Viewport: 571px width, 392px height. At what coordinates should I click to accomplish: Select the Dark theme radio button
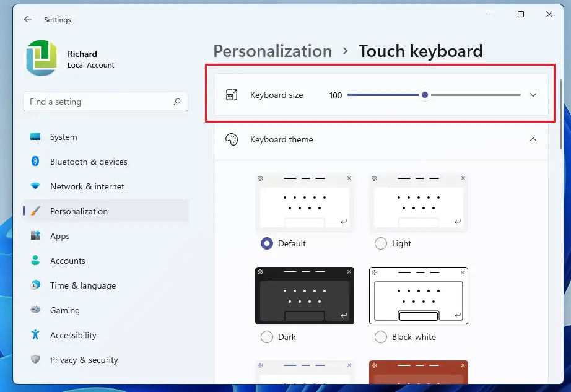point(266,337)
